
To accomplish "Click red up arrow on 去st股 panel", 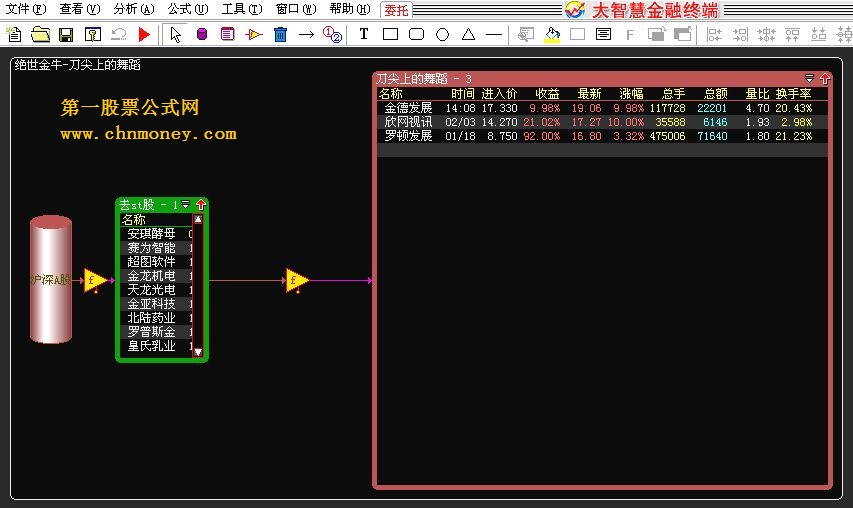I will pos(201,205).
